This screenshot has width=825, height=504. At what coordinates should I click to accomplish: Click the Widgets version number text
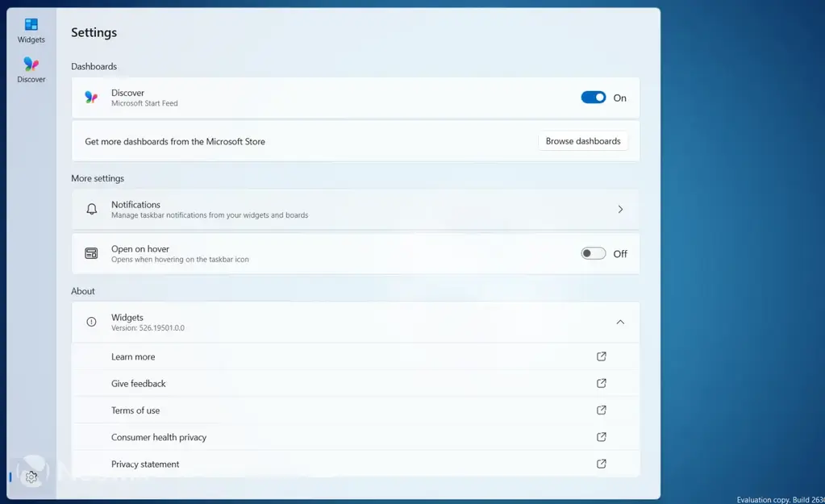click(x=148, y=327)
